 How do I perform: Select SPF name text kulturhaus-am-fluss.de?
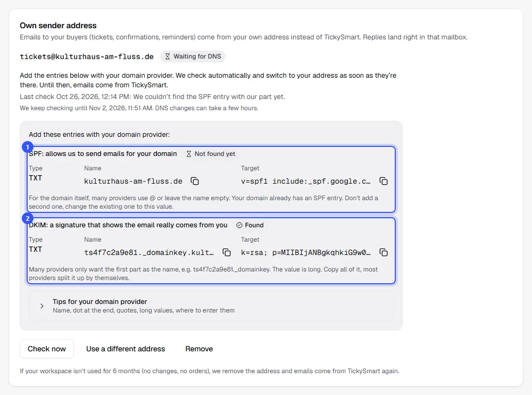click(133, 182)
